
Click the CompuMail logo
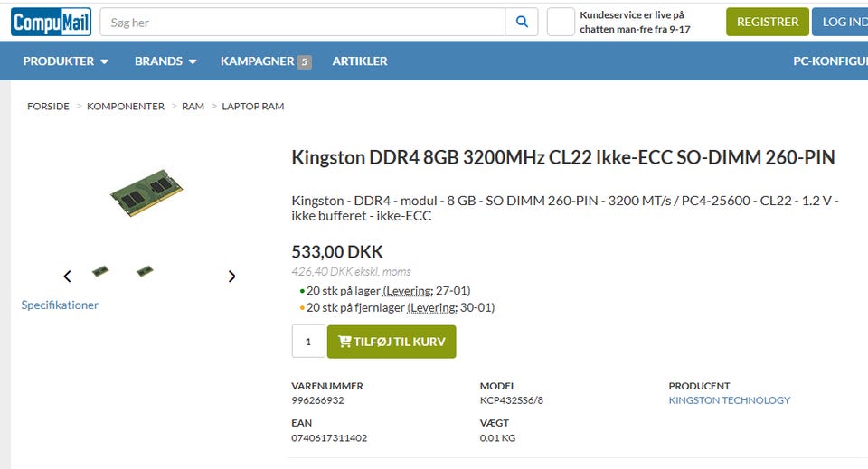coord(51,22)
